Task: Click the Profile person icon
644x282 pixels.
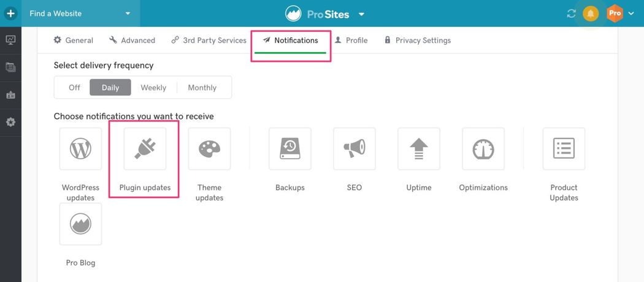Action: (338, 40)
